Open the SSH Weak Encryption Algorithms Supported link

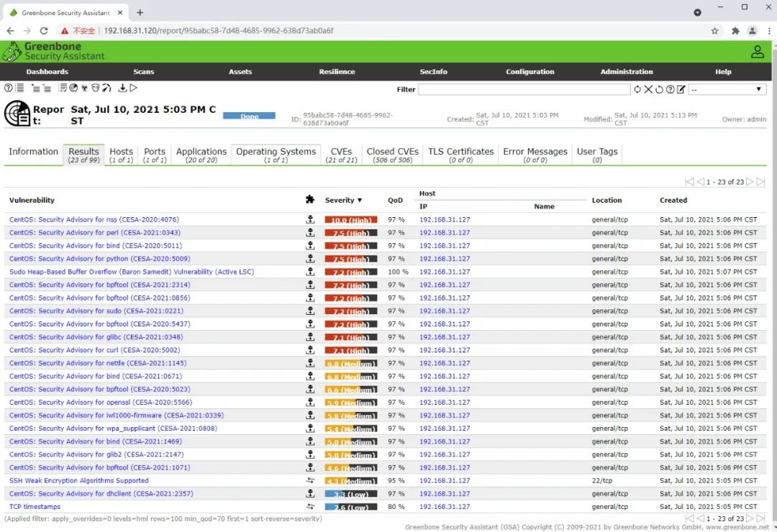(79, 480)
